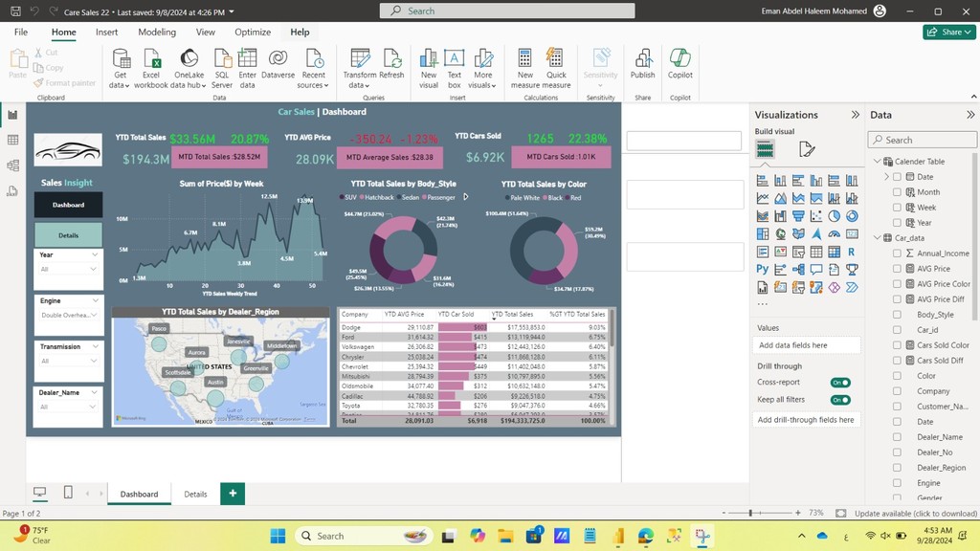Collapse the Visualizations pane

click(855, 115)
